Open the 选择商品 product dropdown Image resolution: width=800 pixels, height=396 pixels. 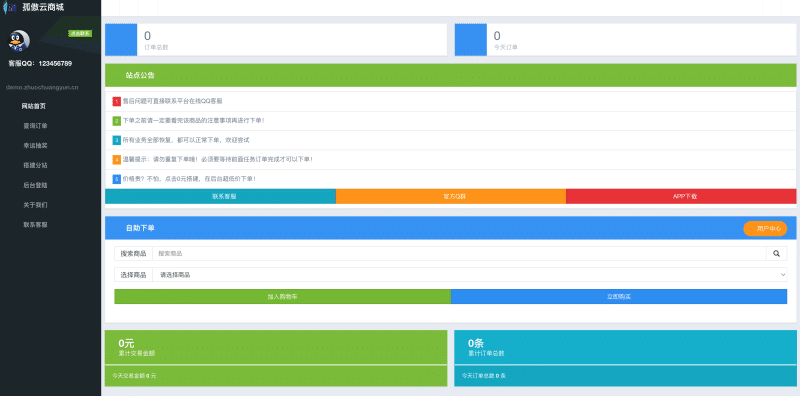[x=469, y=275]
